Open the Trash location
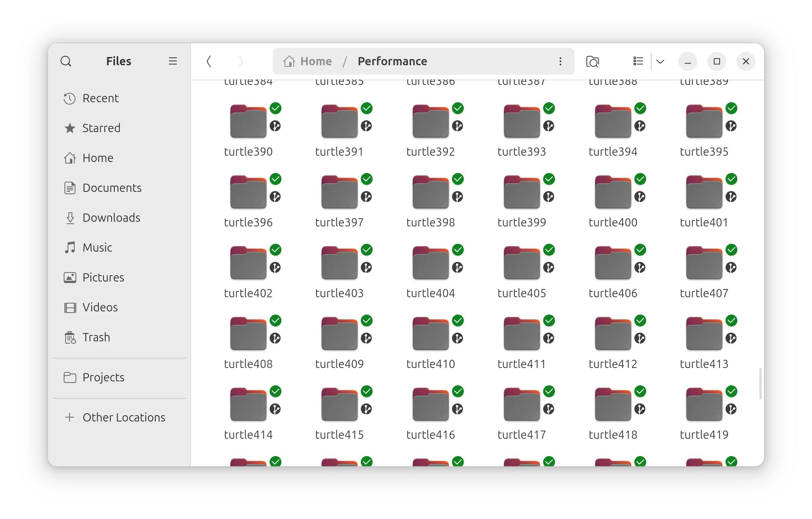The image size is (812, 519). coord(96,337)
